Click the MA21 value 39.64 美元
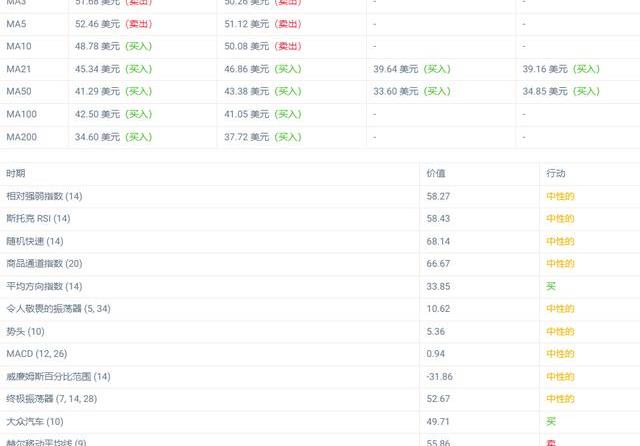The image size is (640, 446). (396, 69)
